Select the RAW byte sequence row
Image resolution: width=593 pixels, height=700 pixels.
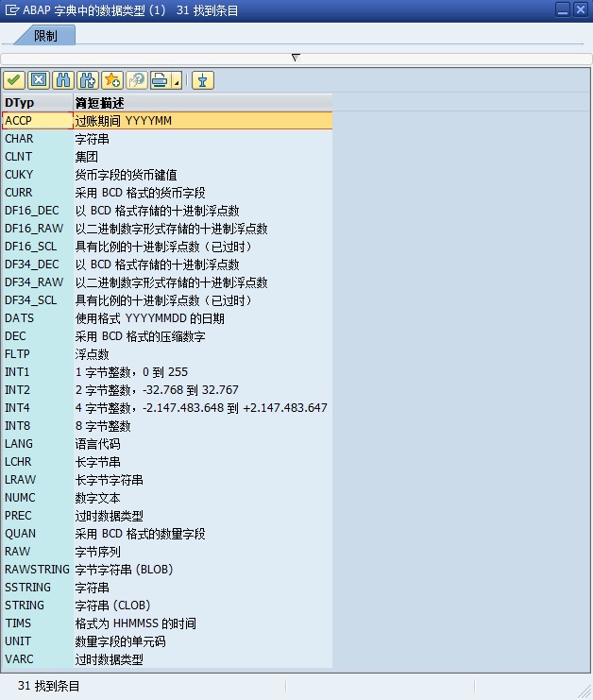pyautogui.click(x=167, y=552)
